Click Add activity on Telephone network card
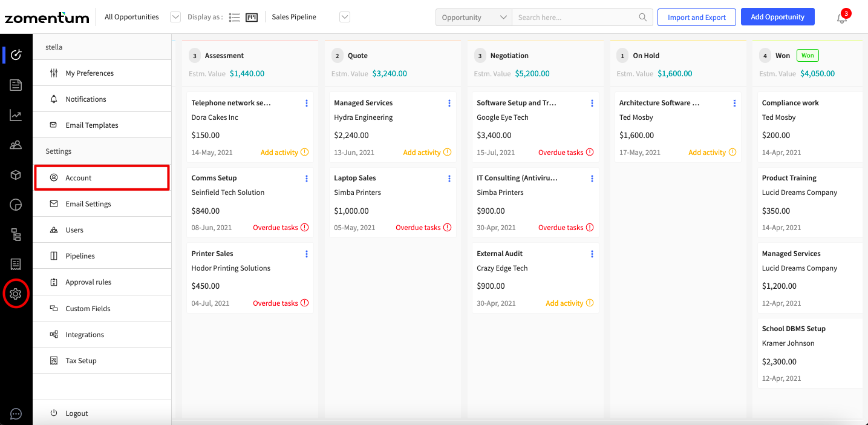The width and height of the screenshot is (868, 425). [284, 153]
